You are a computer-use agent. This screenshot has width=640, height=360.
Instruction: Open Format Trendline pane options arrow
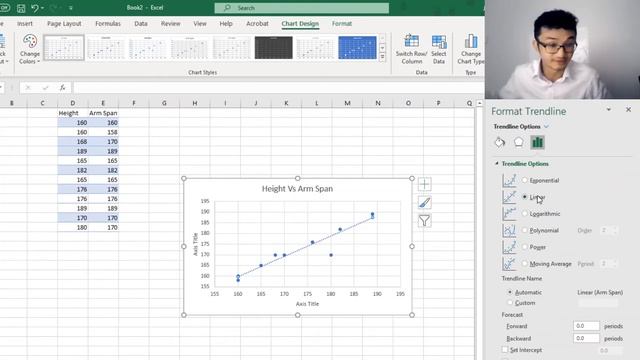[609, 110]
